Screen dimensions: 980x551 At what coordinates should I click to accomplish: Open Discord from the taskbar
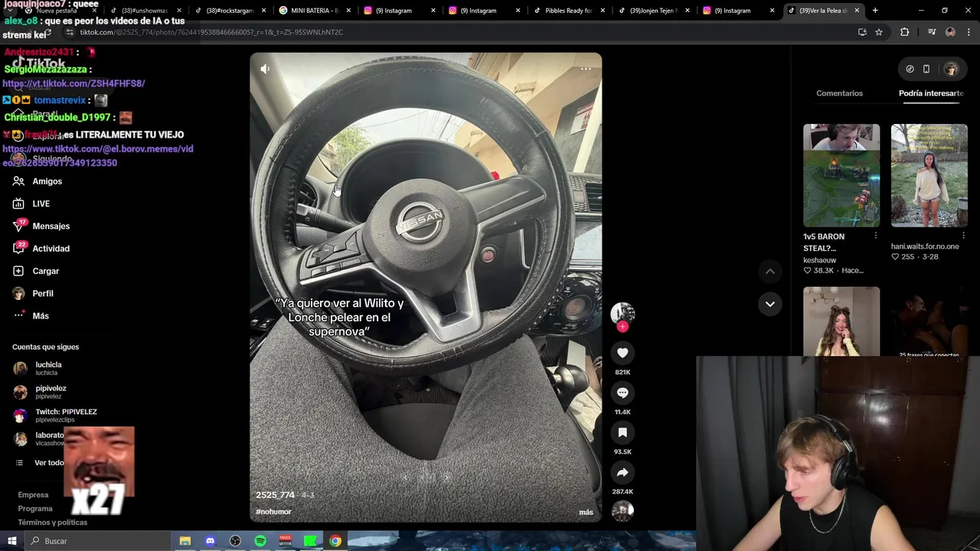click(210, 541)
